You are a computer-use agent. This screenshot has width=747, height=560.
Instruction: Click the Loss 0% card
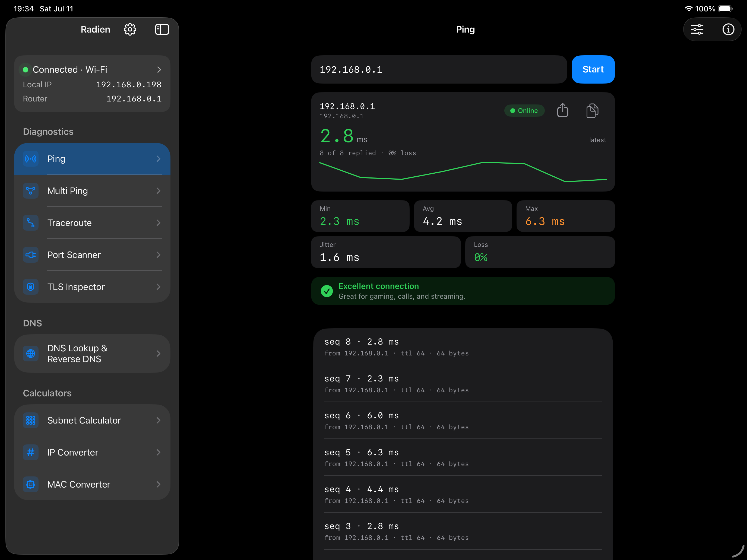point(540,252)
